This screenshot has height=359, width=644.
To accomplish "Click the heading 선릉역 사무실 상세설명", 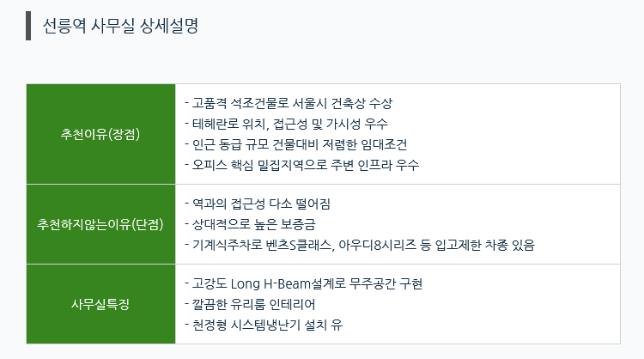I will 120,26.
